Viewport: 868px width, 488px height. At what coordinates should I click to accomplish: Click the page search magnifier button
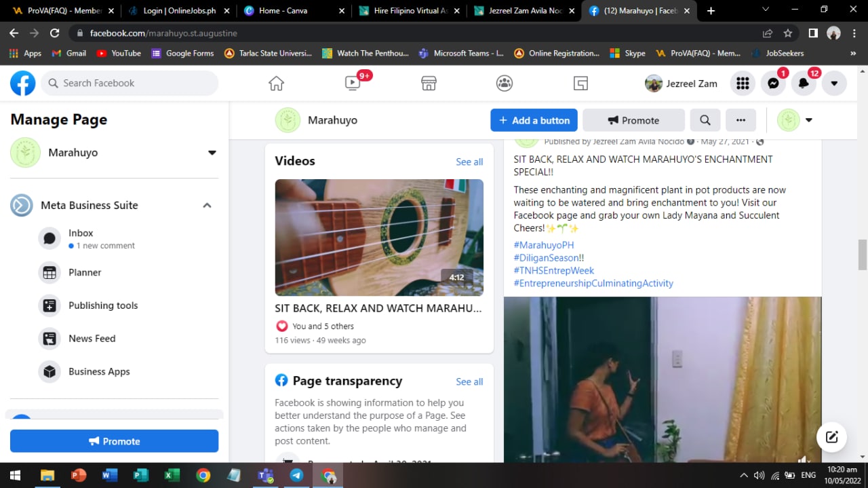705,120
